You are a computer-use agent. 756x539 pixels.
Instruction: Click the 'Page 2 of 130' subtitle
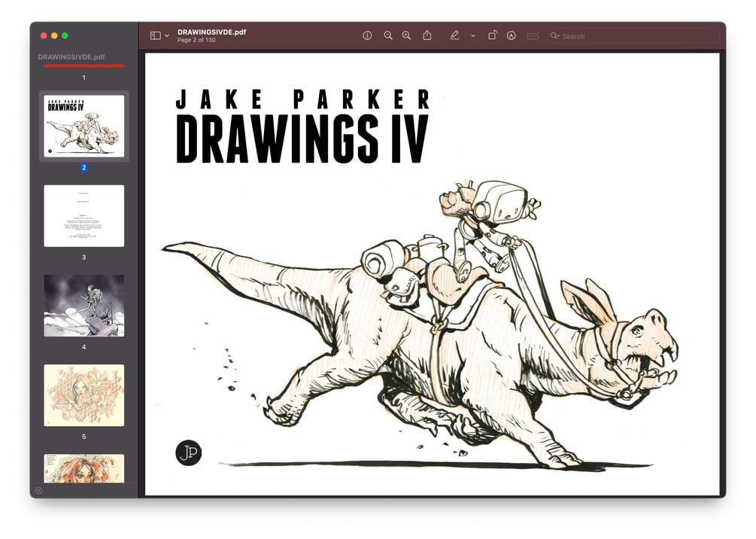[x=196, y=40]
